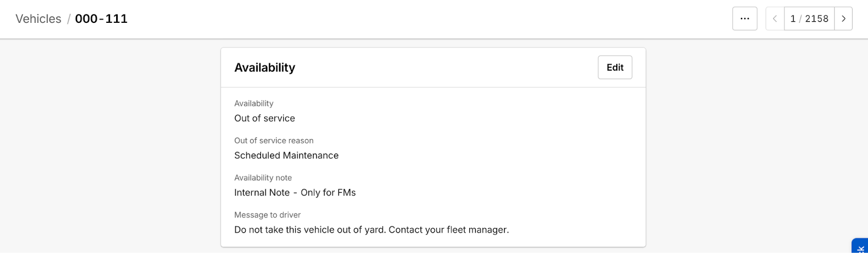The image size is (868, 253).
Task: Click the 'Do not take this vehicle' sentence
Action: pyautogui.click(x=310, y=230)
